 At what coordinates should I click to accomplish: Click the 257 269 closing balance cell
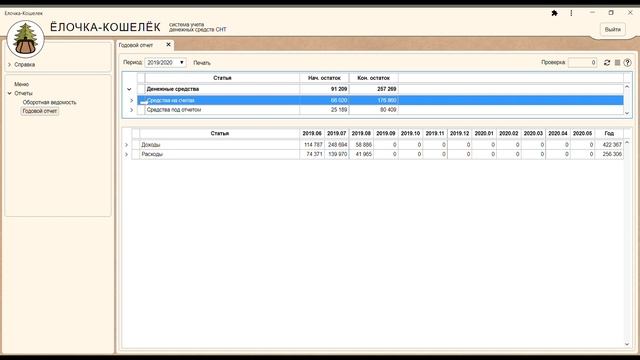click(x=373, y=89)
